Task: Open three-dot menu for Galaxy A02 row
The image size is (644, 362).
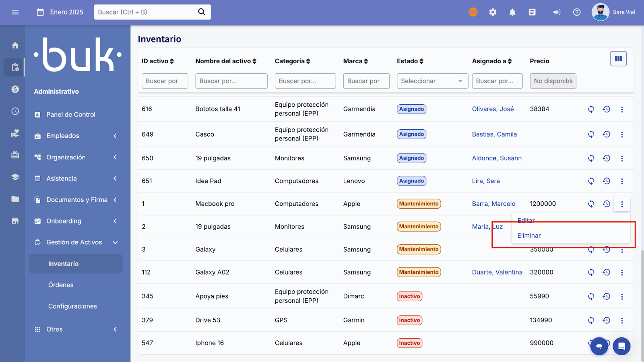Action: point(622,273)
